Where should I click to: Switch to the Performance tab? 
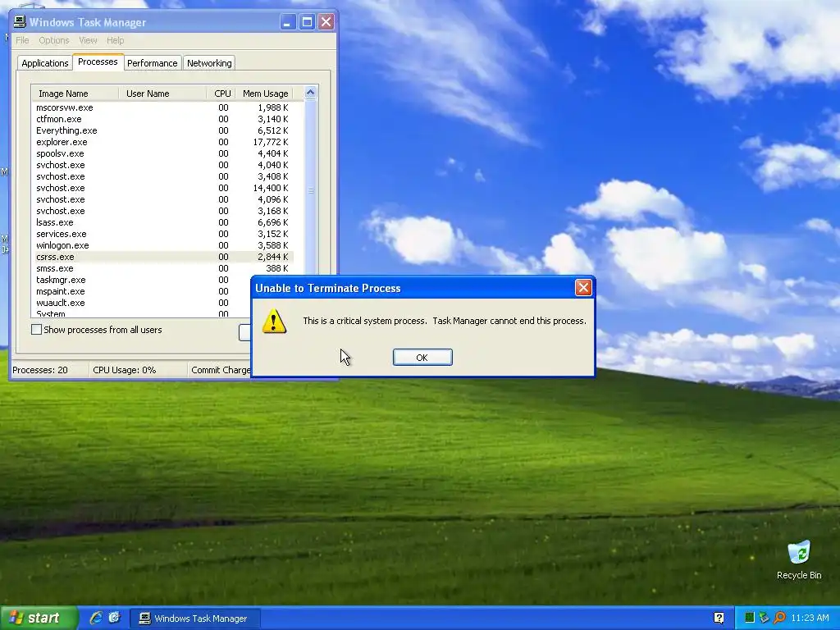(152, 63)
